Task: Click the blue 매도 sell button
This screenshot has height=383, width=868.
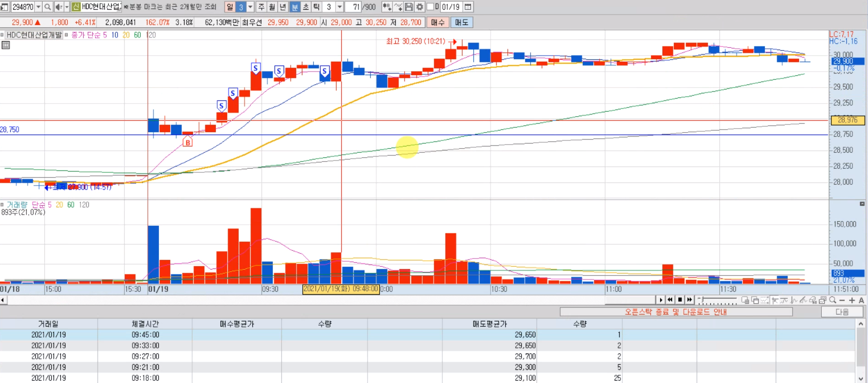Action: point(461,23)
